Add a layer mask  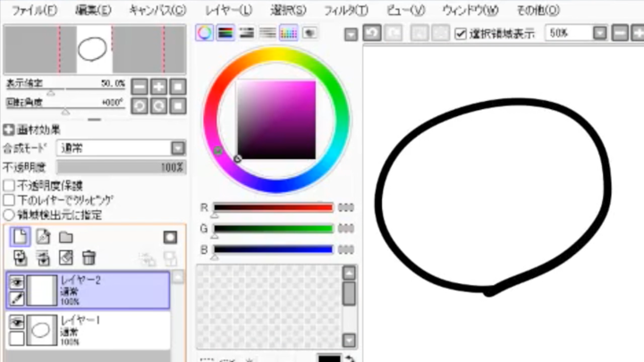point(170,237)
